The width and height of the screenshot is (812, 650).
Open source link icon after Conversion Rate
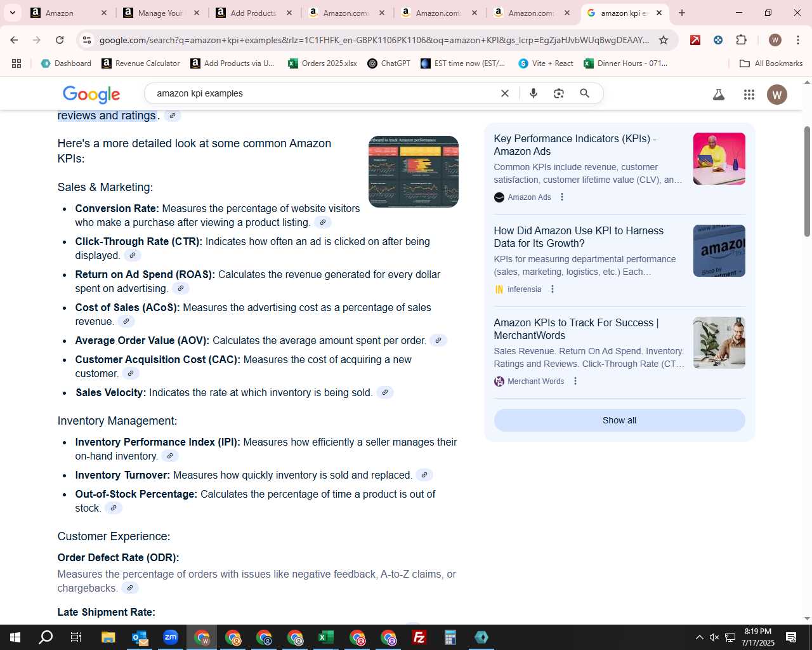pos(323,222)
